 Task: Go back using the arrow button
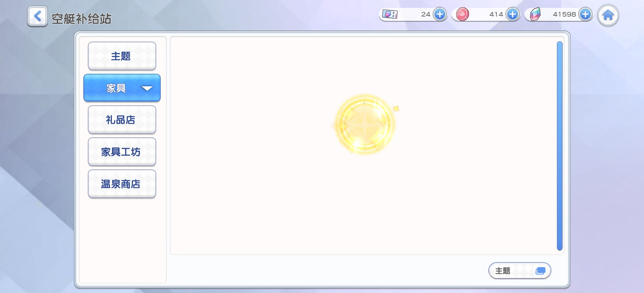tap(37, 16)
